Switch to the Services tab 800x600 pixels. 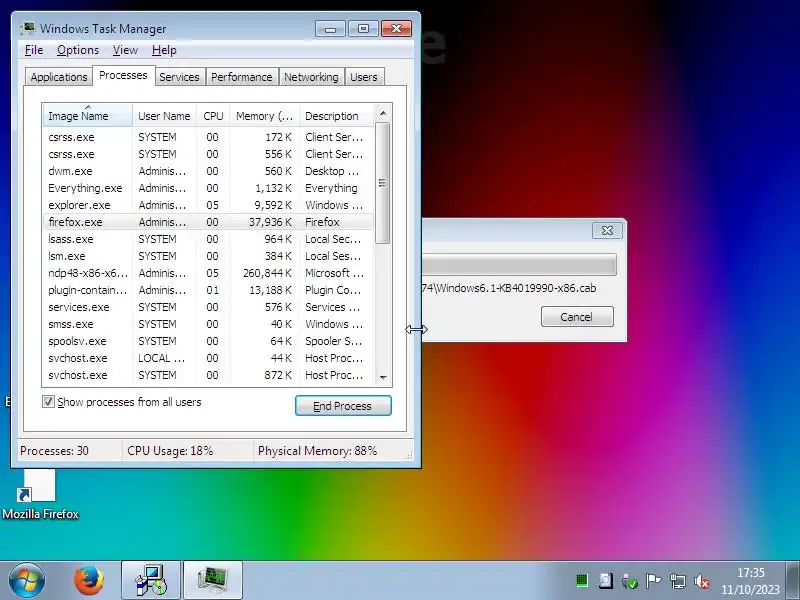click(179, 77)
